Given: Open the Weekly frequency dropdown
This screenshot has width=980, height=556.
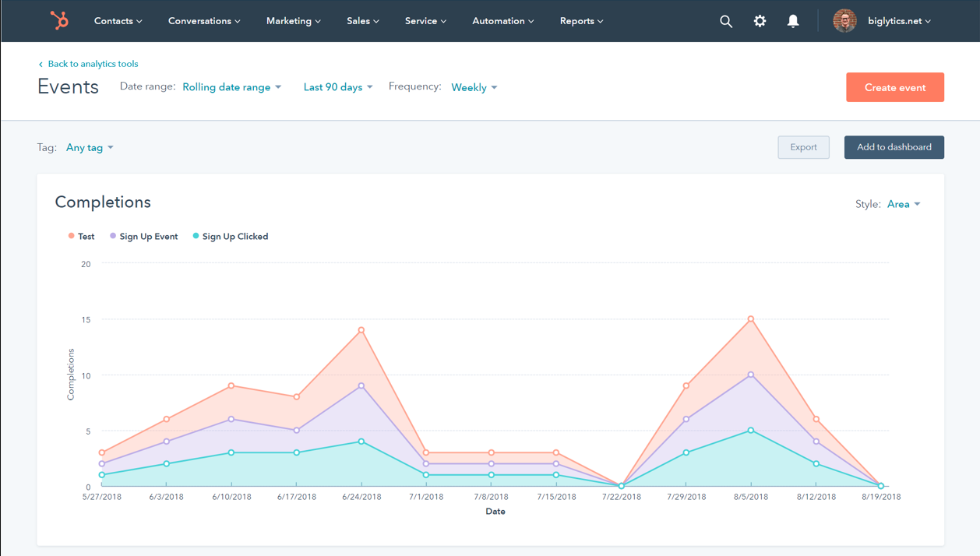Looking at the screenshot, I should (x=474, y=87).
